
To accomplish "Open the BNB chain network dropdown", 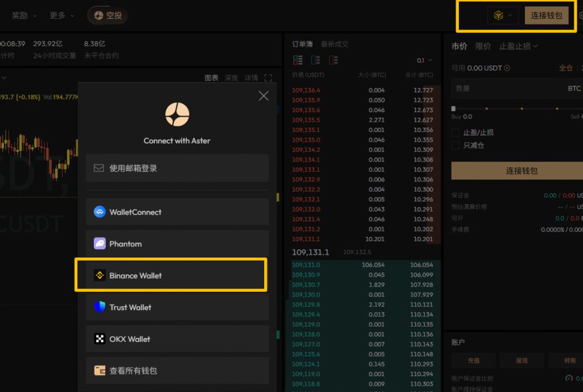I will [503, 15].
